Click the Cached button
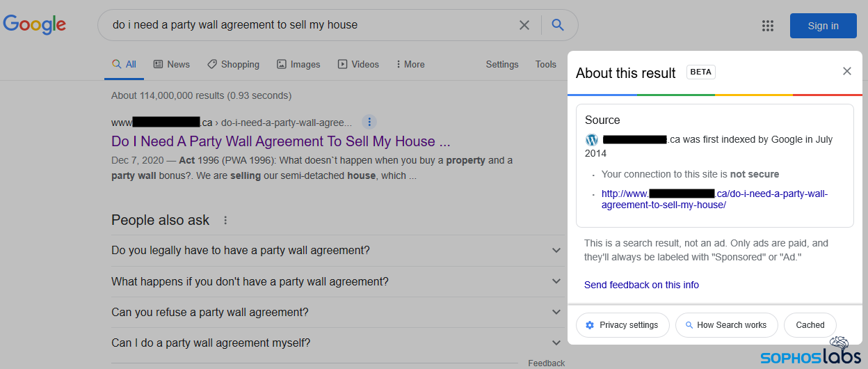The image size is (868, 369). pyautogui.click(x=810, y=325)
